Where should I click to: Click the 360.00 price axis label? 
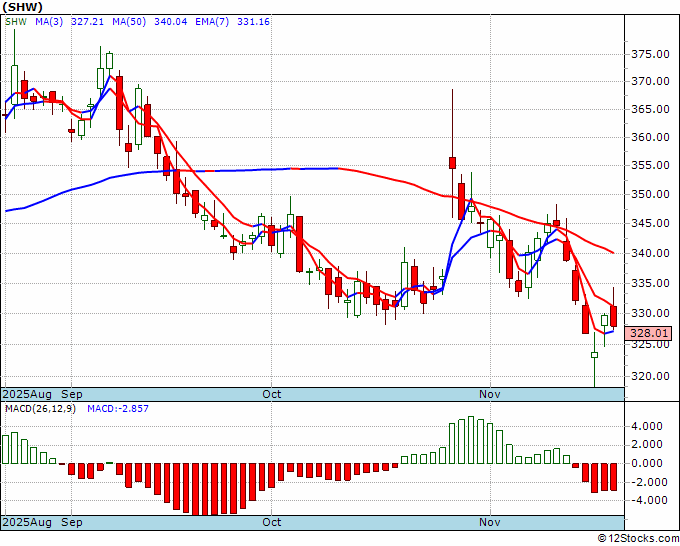[x=650, y=137]
